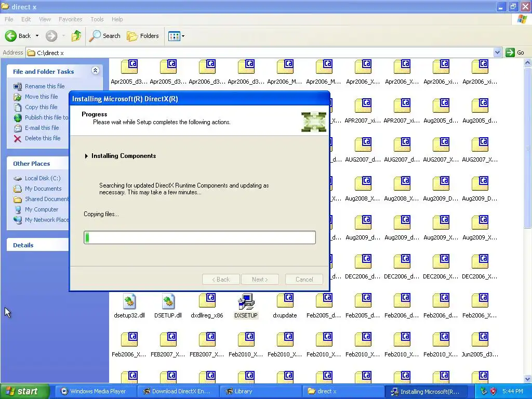Open My Network Places link
The height and width of the screenshot is (399, 532).
(46, 220)
